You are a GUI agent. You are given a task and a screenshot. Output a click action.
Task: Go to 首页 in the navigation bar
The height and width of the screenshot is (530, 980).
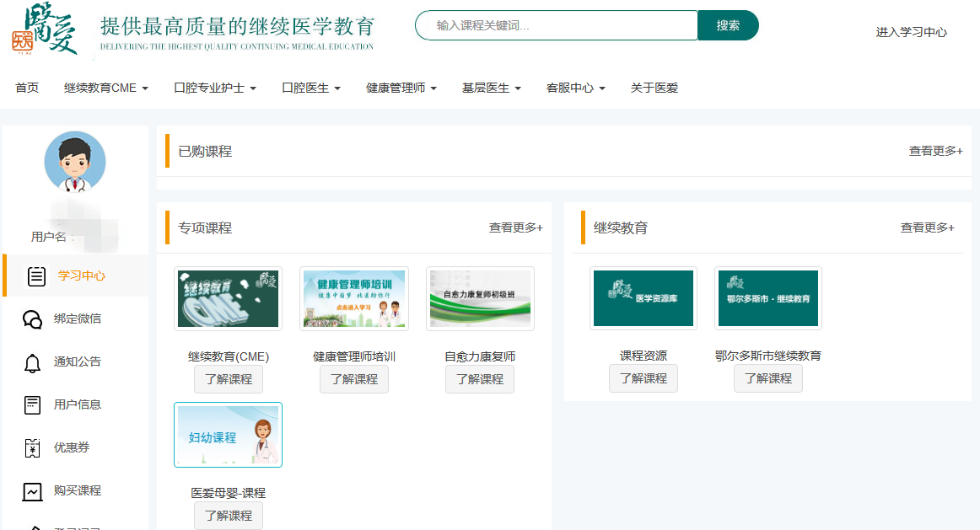(27, 88)
